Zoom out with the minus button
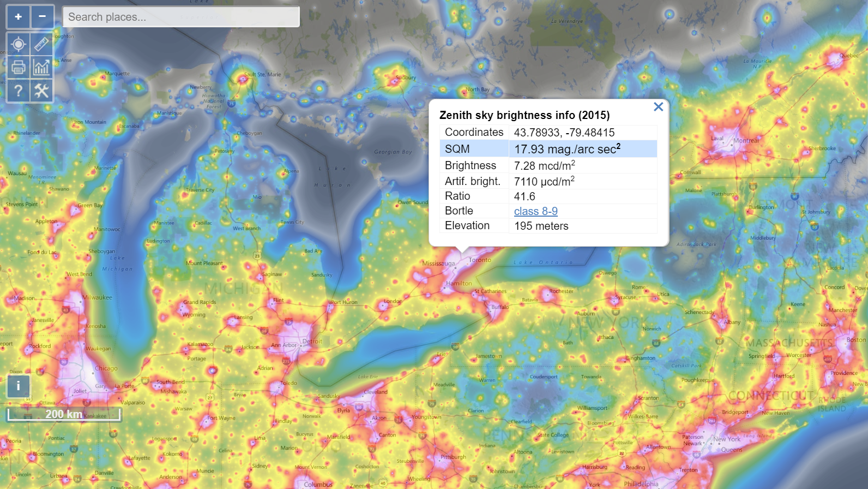The height and width of the screenshot is (489, 868). pos(42,17)
